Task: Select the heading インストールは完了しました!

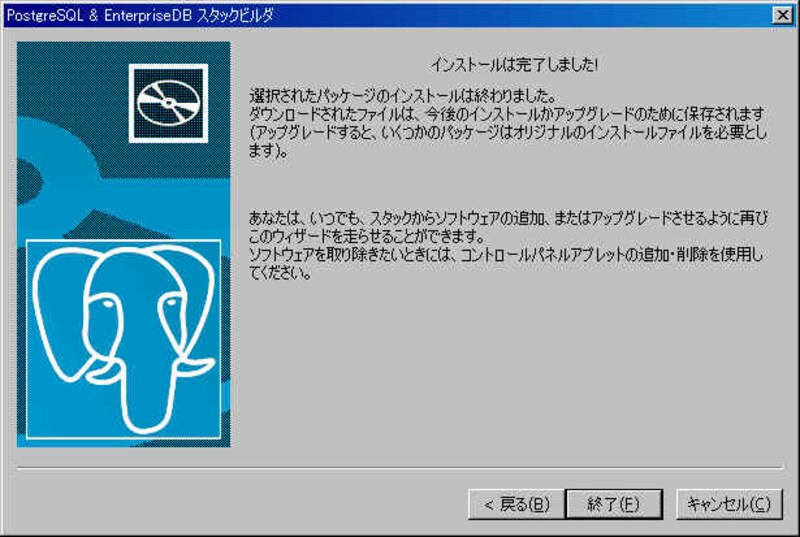Action: tap(515, 65)
